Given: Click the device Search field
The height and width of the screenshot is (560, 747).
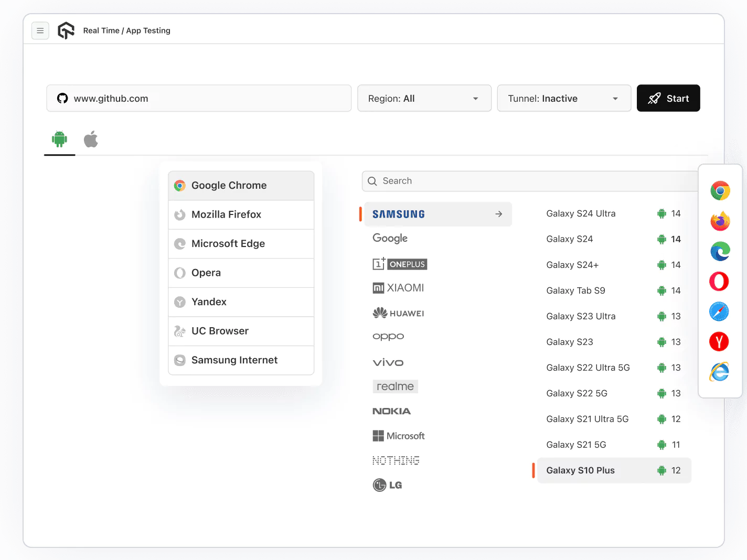Looking at the screenshot, I should coord(530,181).
